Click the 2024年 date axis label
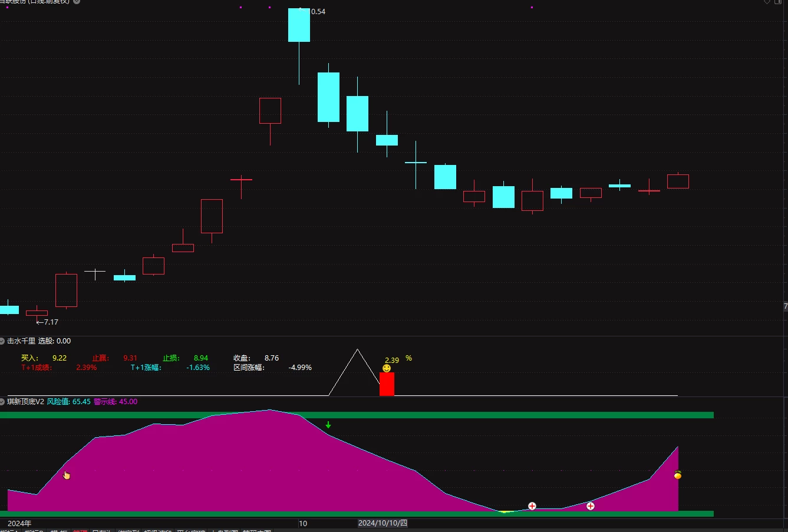 tap(19, 523)
